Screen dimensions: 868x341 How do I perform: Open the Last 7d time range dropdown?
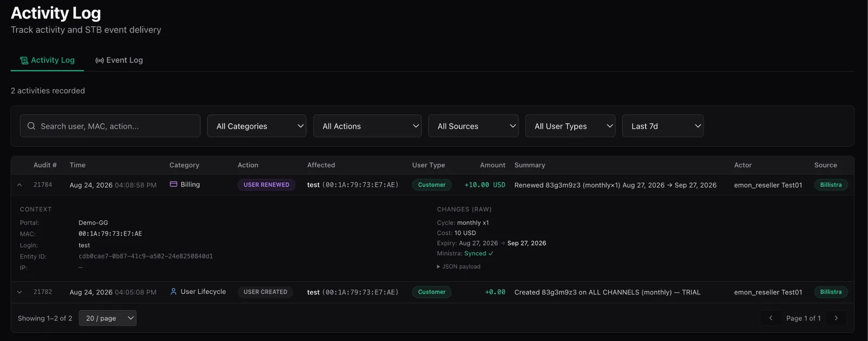tap(663, 126)
